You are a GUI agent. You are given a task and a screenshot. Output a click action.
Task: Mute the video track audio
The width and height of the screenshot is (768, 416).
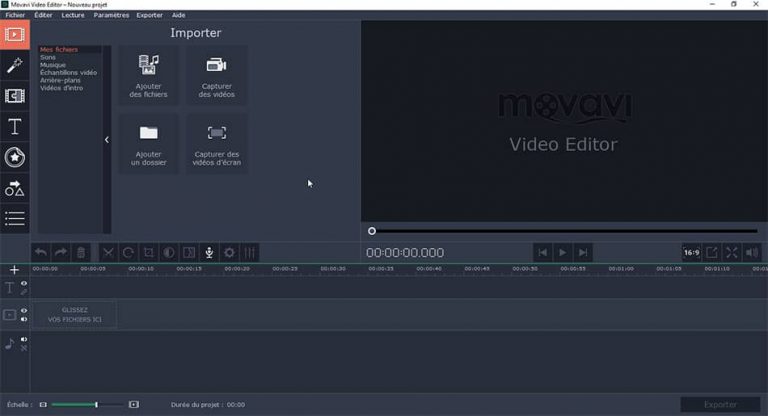[24, 319]
